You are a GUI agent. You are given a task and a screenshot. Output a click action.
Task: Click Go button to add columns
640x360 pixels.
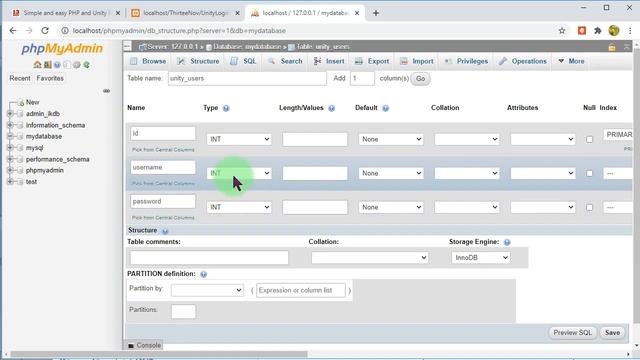[420, 78]
